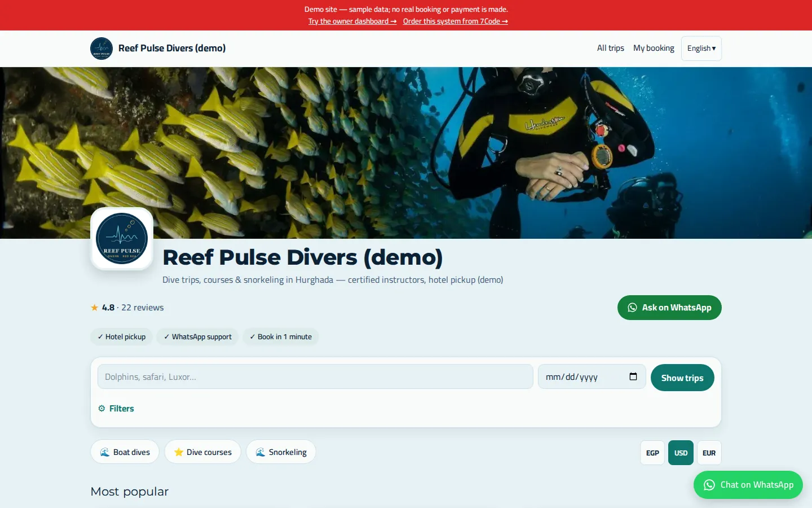
Task: Open Chat on WhatsApp floating button
Action: click(748, 485)
